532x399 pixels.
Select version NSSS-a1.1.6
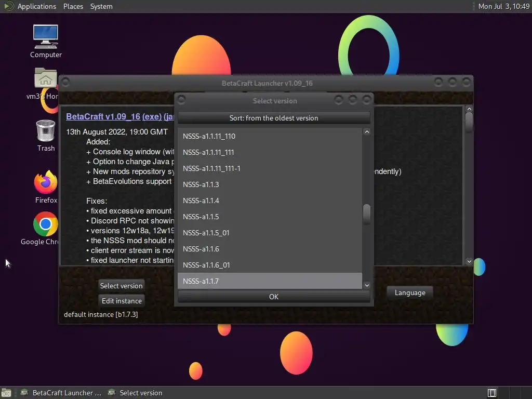coord(270,249)
